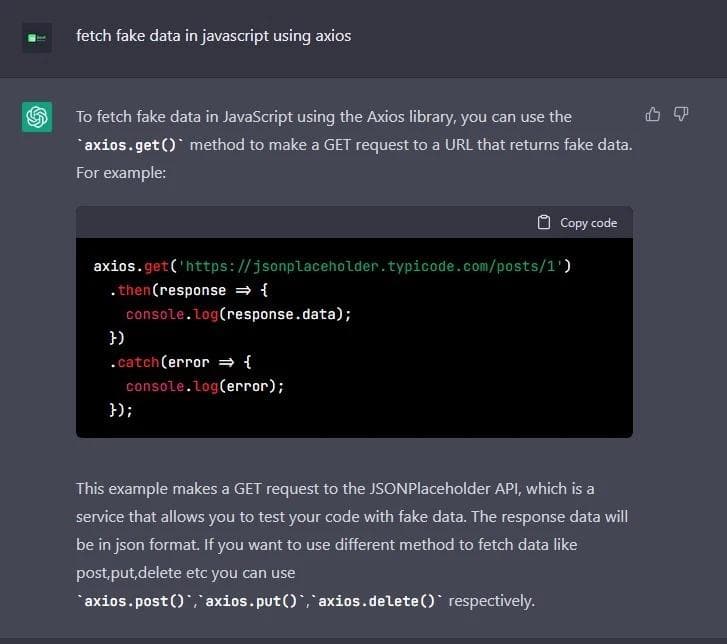Click the 'For example:' text
The image size is (727, 644).
pos(121,173)
